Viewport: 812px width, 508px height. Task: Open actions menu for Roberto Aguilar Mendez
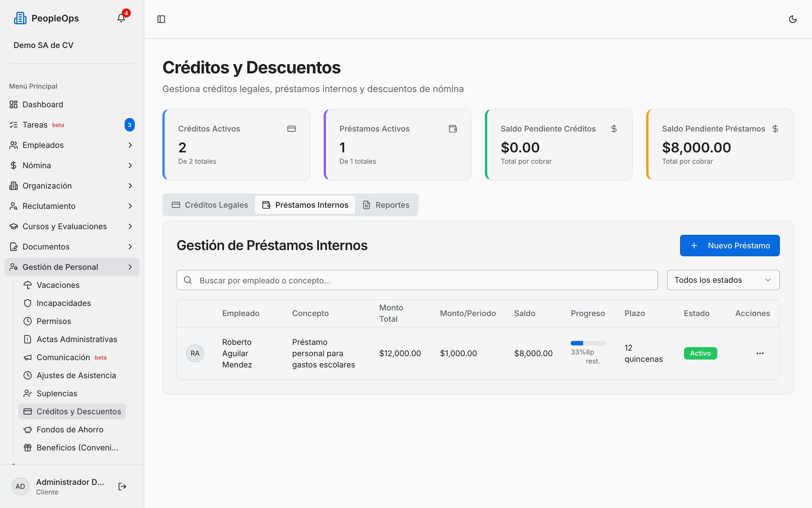tap(760, 353)
